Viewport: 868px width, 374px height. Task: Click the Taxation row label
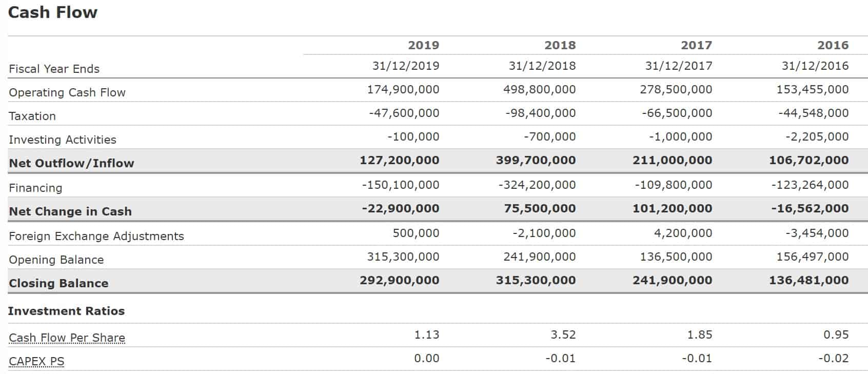[32, 116]
